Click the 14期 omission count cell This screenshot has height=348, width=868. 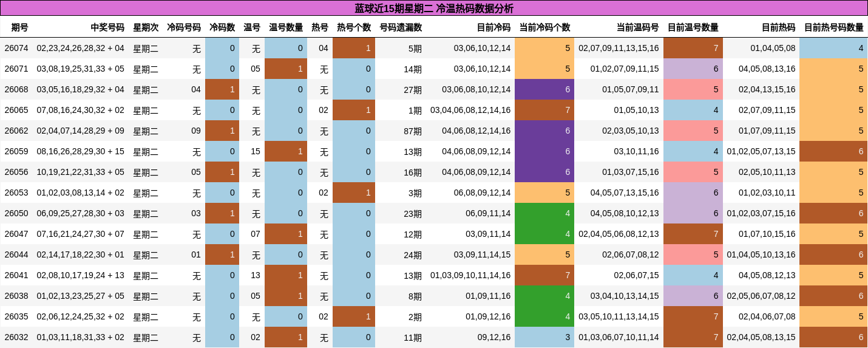(413, 69)
